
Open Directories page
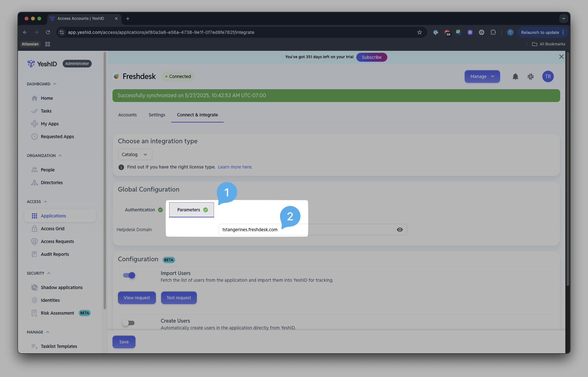click(x=51, y=183)
